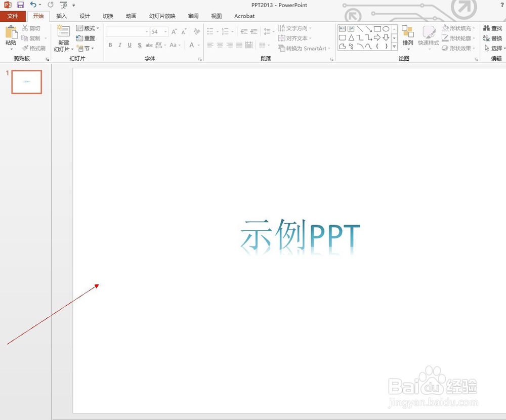The width and height of the screenshot is (506, 420).
Task: Toggle Underline formatting
Action: point(130,45)
